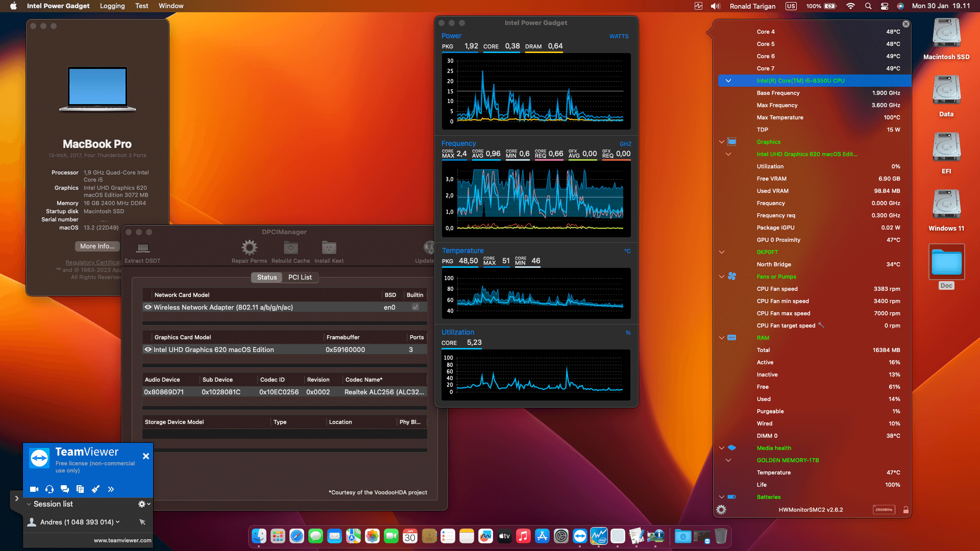Click the 2500MHz button in HWMonitor footer

tap(884, 510)
